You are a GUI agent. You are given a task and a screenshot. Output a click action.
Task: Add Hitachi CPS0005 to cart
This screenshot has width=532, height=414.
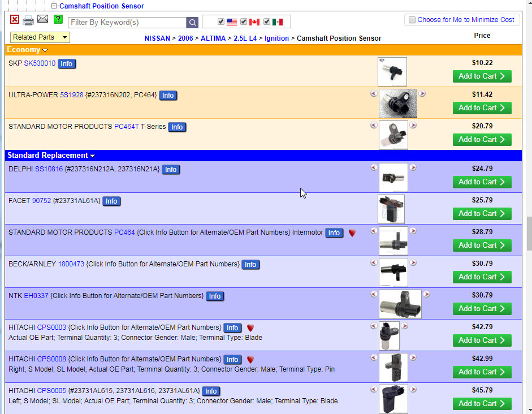[482, 404]
